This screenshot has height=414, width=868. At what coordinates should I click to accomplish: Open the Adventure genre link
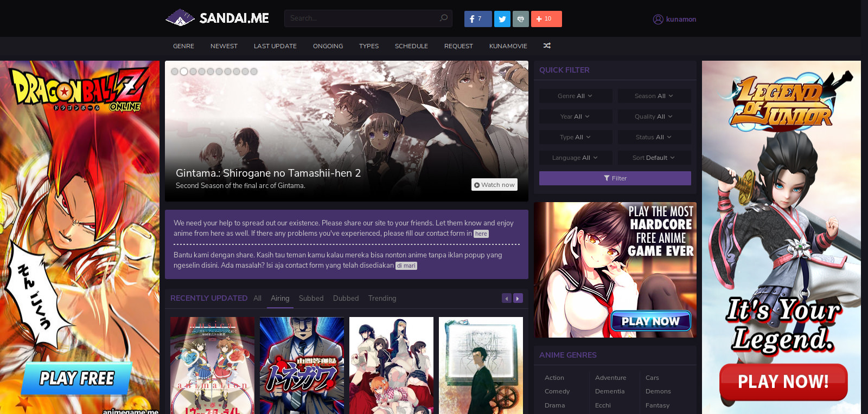point(610,378)
